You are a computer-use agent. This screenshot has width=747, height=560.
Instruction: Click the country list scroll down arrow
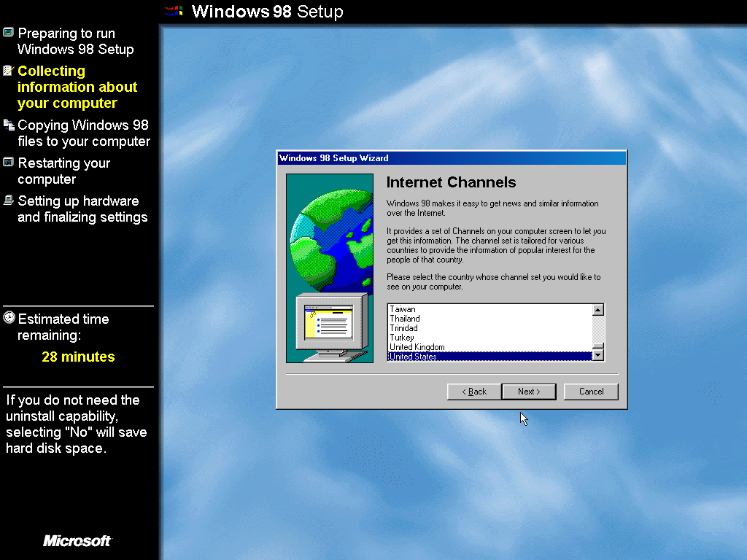(598, 355)
